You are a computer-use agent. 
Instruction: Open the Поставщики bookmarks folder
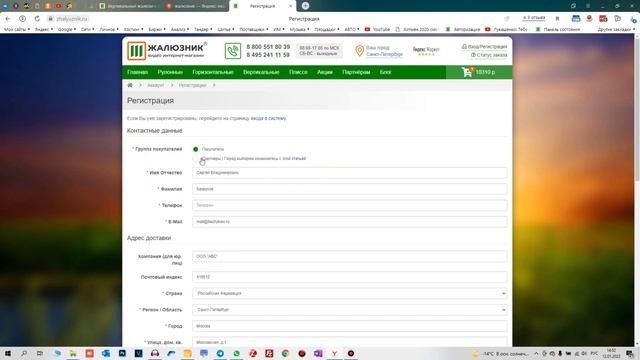(254, 29)
